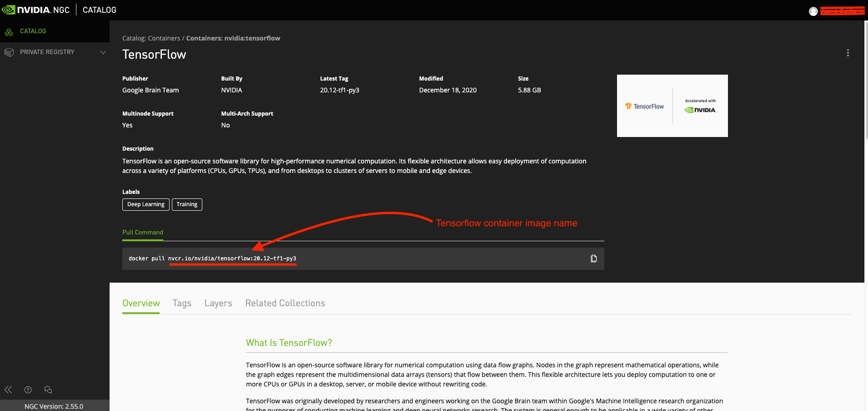Click the Google Brain Team publisher text
The height and width of the screenshot is (411, 868).
pyautogui.click(x=151, y=90)
